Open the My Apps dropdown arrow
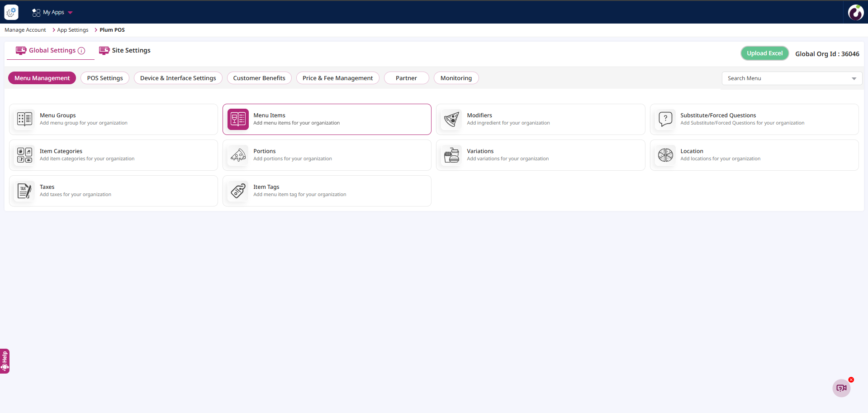 tap(70, 13)
